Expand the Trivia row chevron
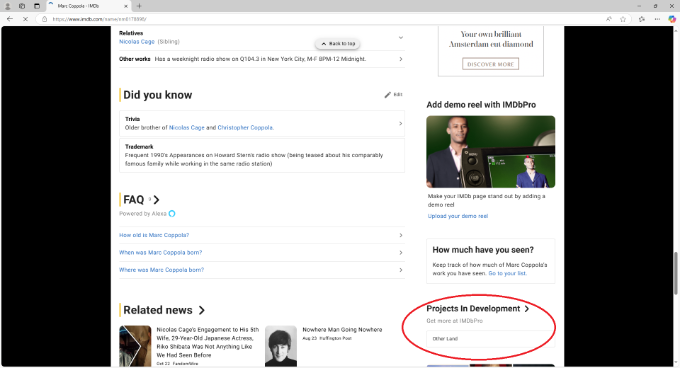Viewport: 680px width, 368px height. [x=400, y=124]
